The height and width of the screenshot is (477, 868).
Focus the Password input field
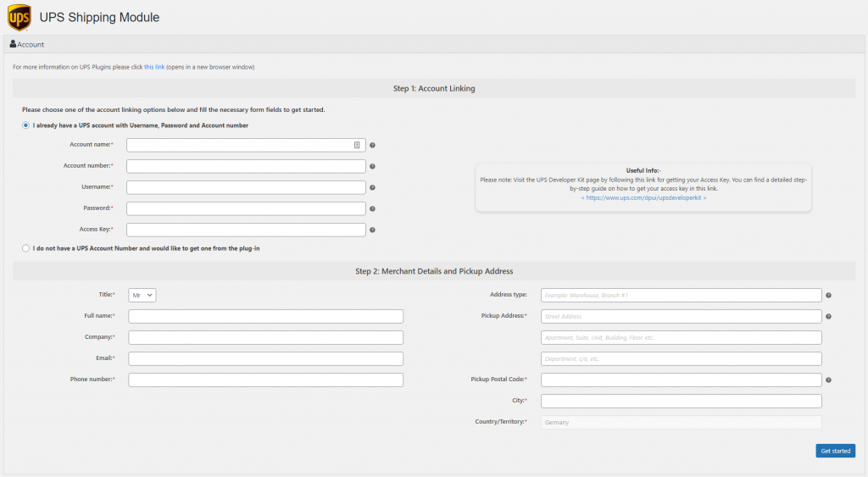click(246, 208)
